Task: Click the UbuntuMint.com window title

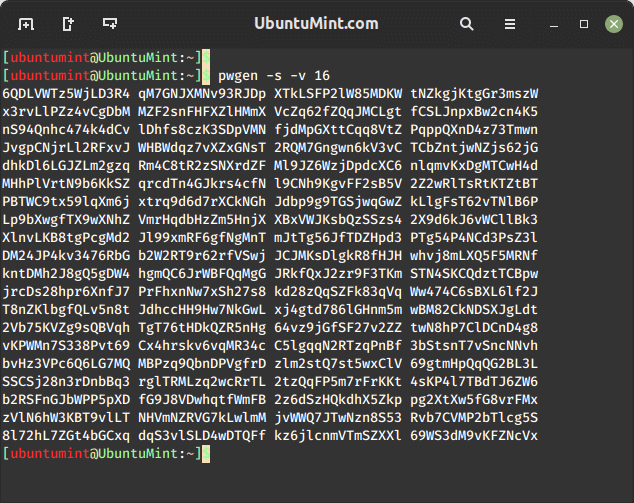Action: 317,23
